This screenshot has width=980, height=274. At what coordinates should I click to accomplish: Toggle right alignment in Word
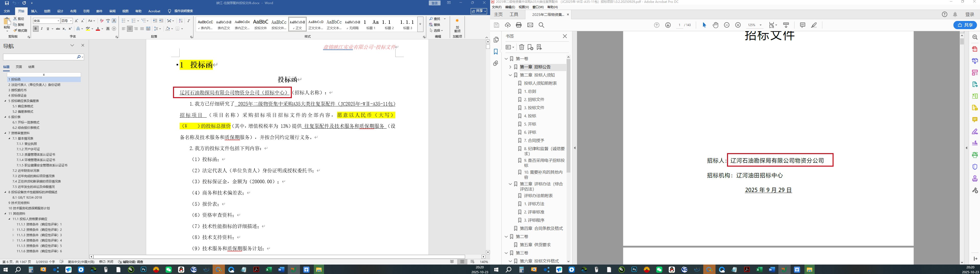[136, 29]
